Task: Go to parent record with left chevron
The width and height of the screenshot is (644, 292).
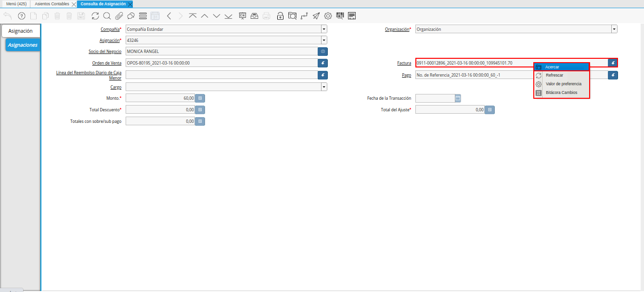Action: 169,16
